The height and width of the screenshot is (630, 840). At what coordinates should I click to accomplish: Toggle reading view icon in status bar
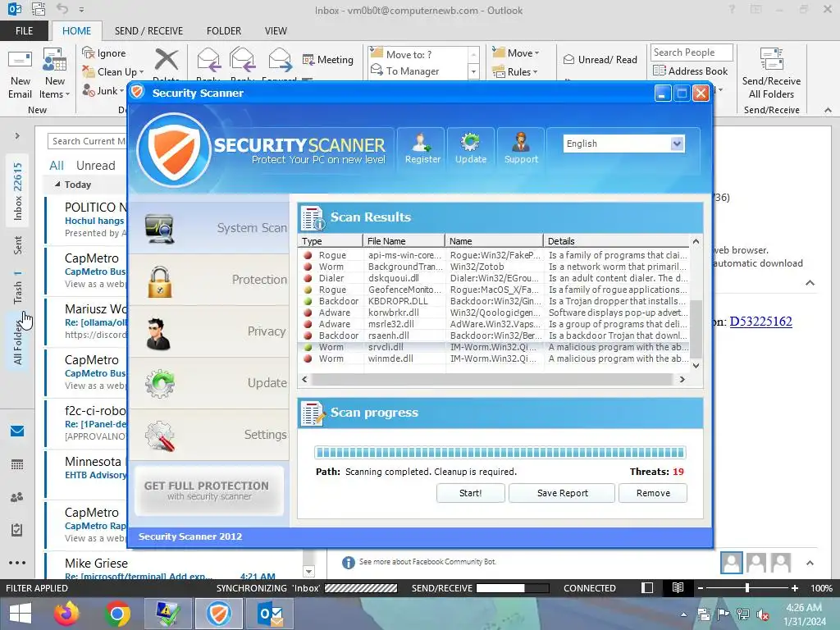click(678, 587)
